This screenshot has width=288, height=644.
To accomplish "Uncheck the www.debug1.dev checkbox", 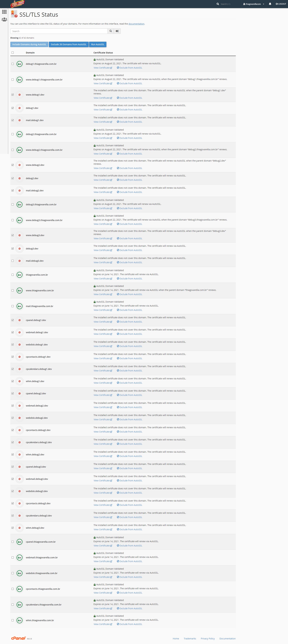I will [13, 95].
